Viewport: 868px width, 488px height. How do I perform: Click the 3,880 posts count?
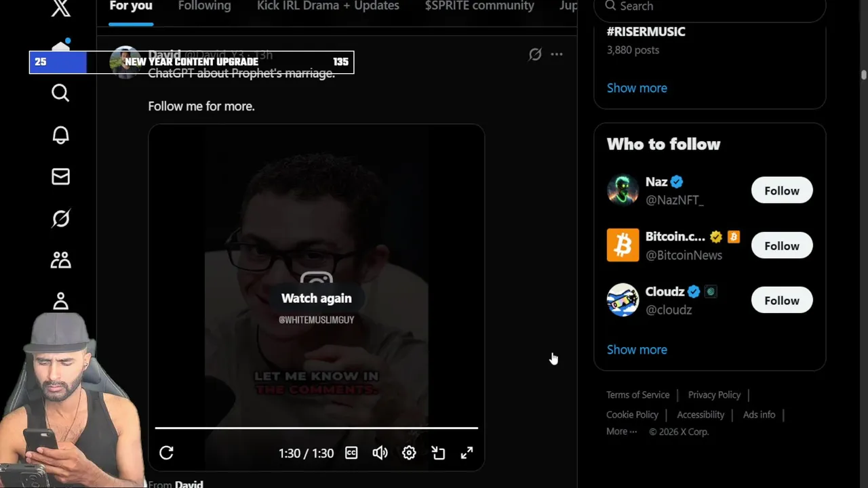(633, 50)
